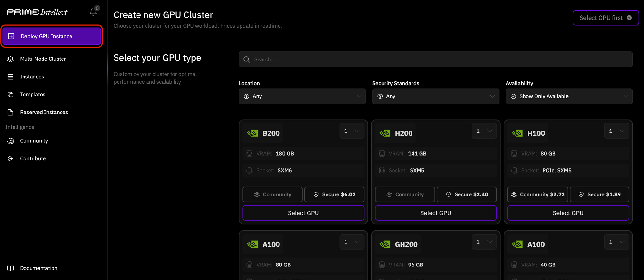Screen dimensions: 644x280
Task: Open H200 GPU count dropdown
Action: click(484, 131)
